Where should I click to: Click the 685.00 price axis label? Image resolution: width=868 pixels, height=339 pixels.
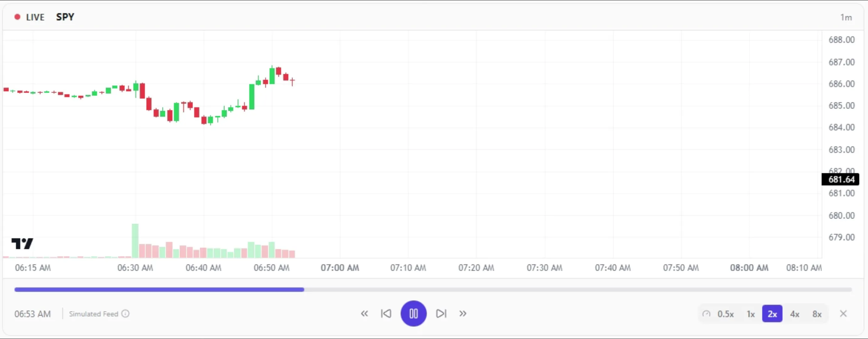coord(842,106)
